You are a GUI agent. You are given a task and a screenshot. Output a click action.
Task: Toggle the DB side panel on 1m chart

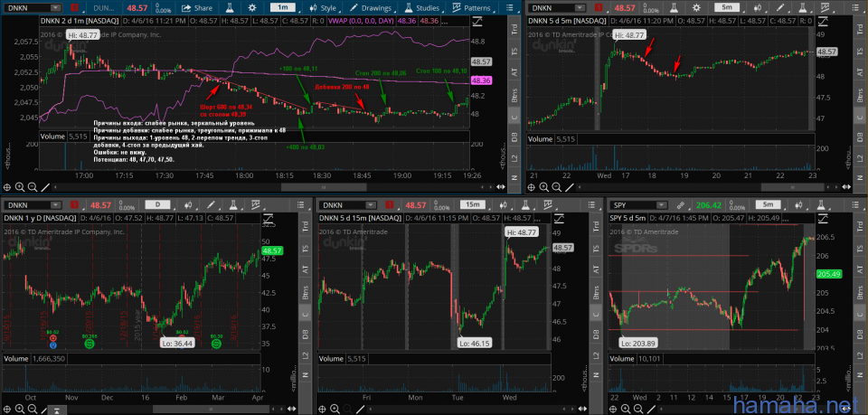coord(514,137)
